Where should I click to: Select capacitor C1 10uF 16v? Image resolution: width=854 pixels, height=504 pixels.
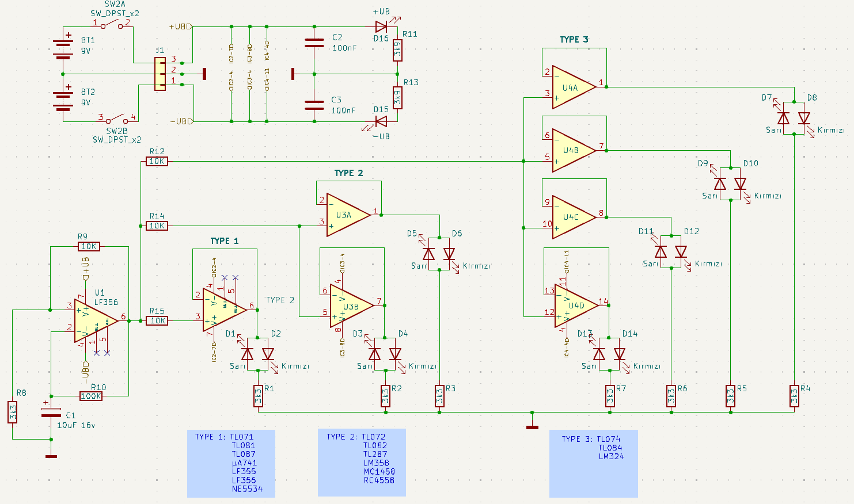coord(51,412)
